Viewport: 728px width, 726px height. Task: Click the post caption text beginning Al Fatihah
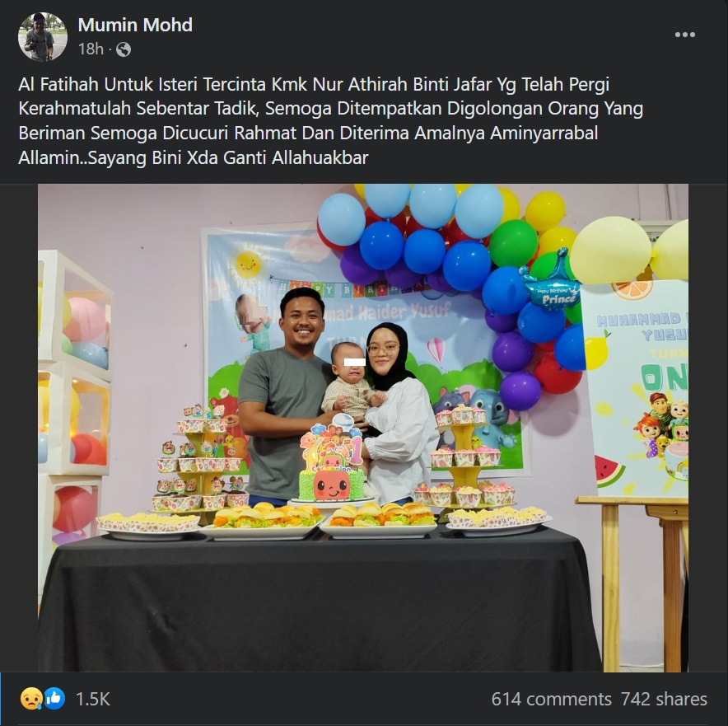(330, 121)
